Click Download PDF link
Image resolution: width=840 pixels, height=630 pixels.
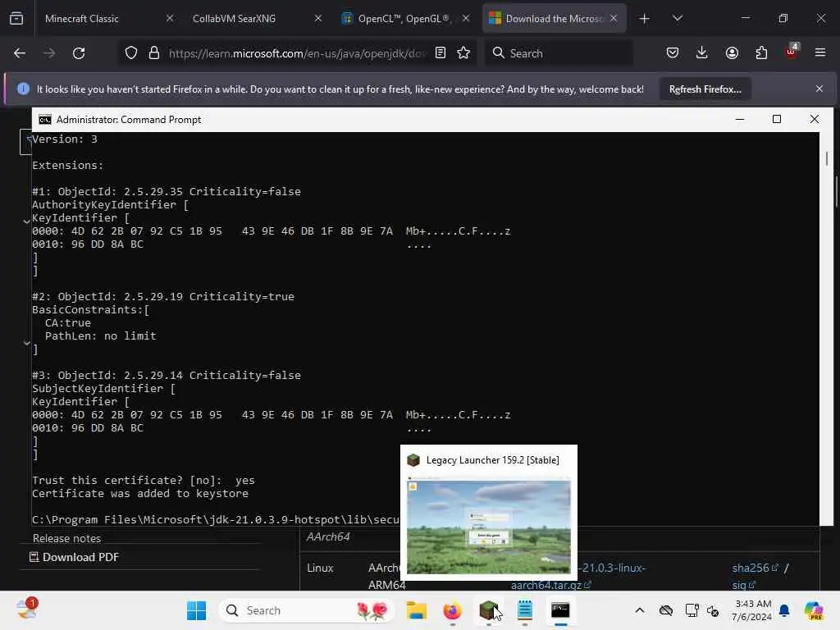[x=74, y=557]
